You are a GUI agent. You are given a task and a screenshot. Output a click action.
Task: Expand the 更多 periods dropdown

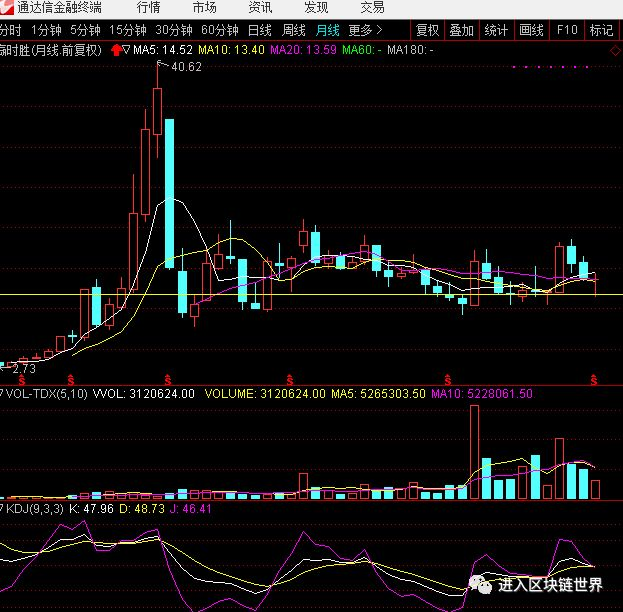pyautogui.click(x=365, y=30)
